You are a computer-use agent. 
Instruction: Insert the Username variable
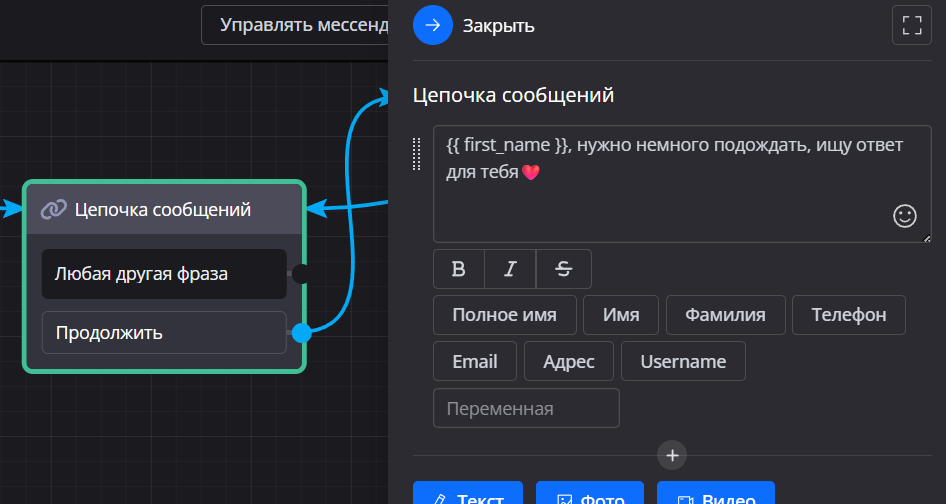click(683, 361)
